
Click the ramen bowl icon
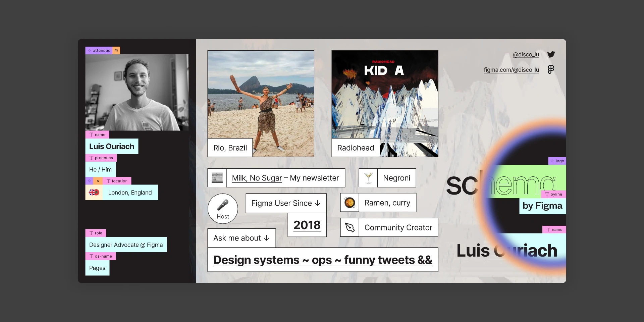(x=350, y=203)
